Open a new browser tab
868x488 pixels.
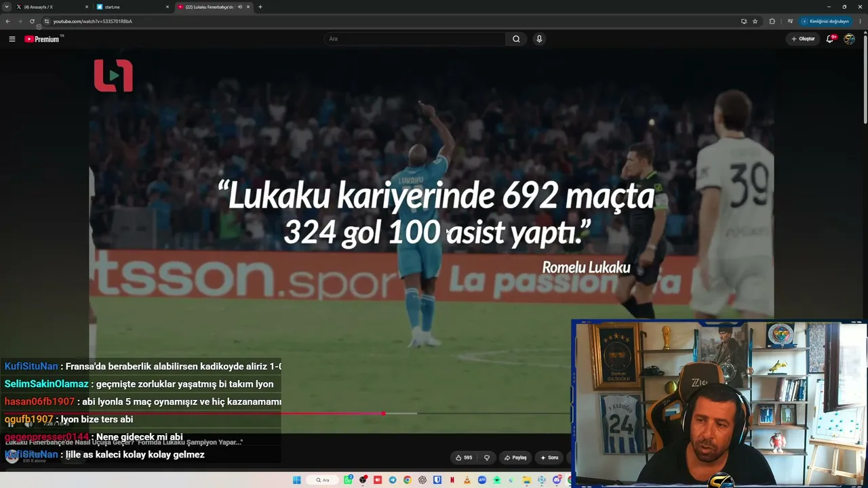pos(260,7)
